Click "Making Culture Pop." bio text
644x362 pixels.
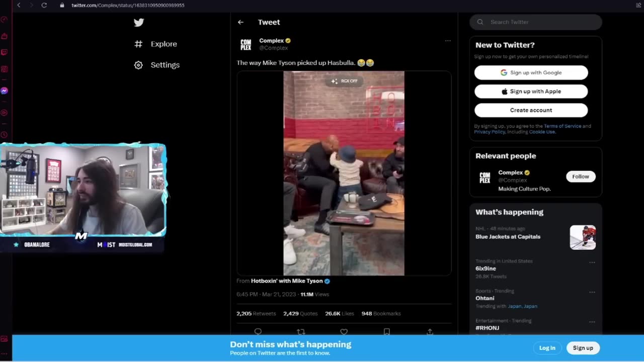[524, 189]
